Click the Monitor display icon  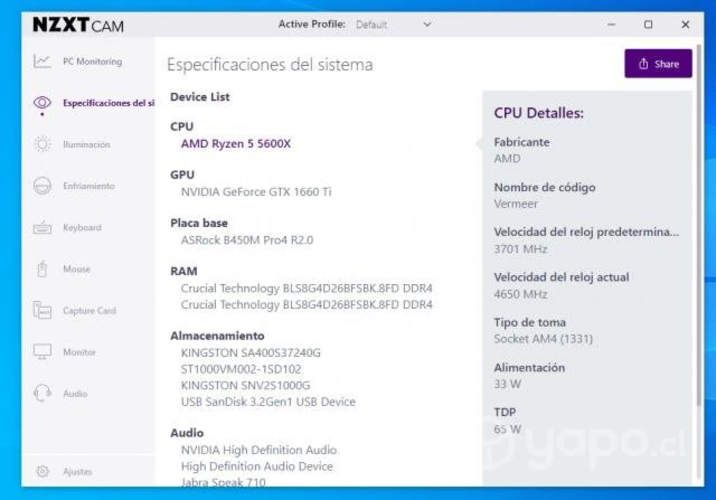coord(42,352)
